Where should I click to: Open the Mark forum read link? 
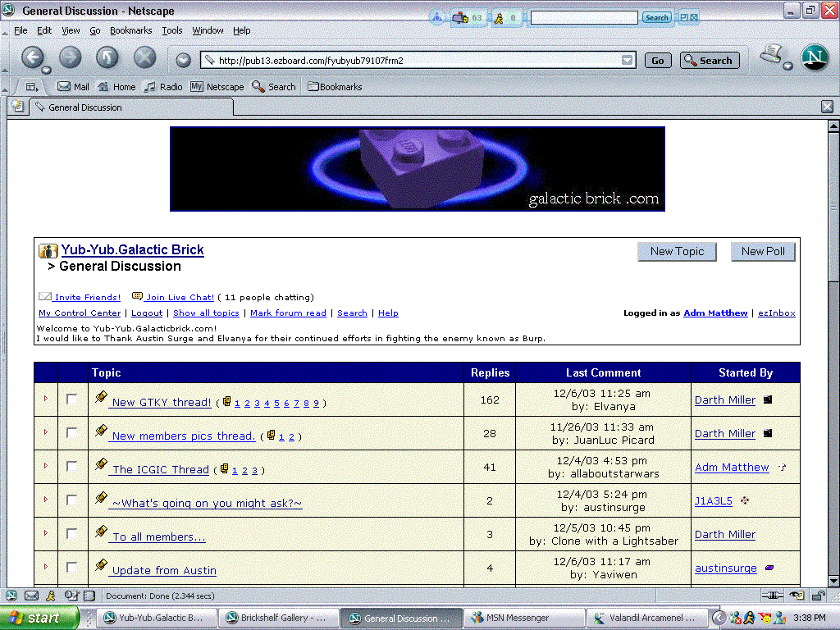288,313
